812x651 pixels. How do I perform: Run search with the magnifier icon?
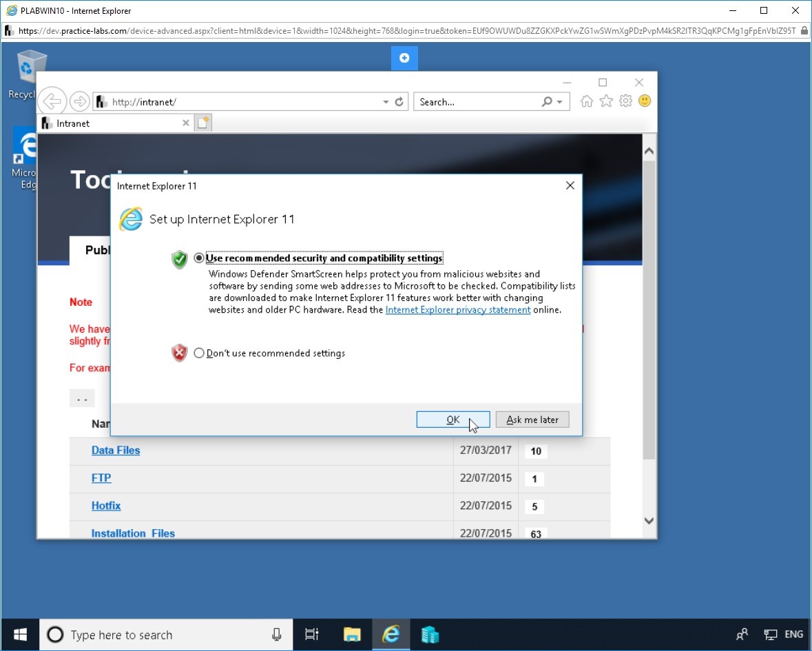coord(547,101)
